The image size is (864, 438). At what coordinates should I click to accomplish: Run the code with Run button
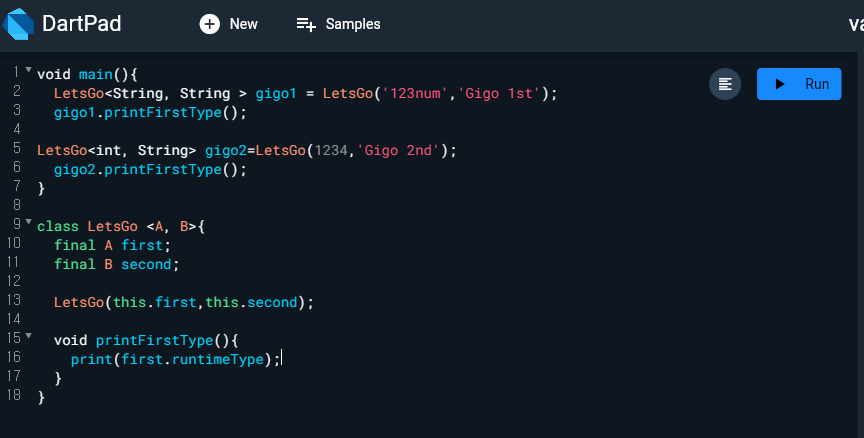tap(799, 84)
